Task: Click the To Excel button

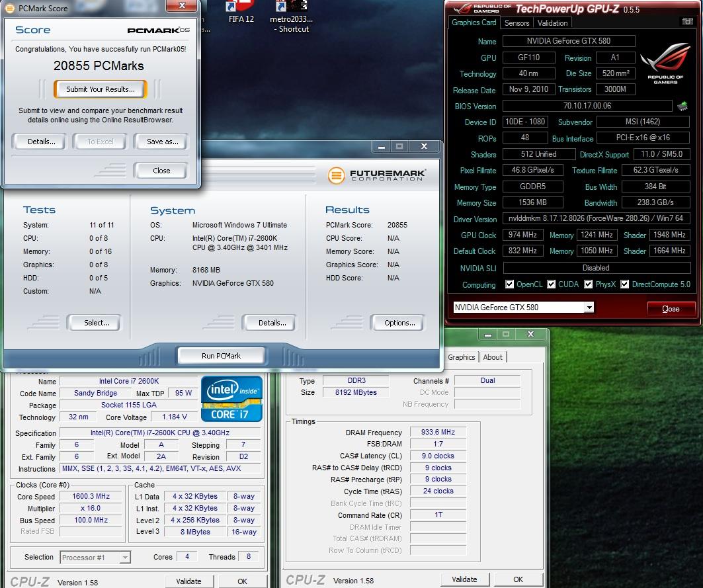Action: 101,142
